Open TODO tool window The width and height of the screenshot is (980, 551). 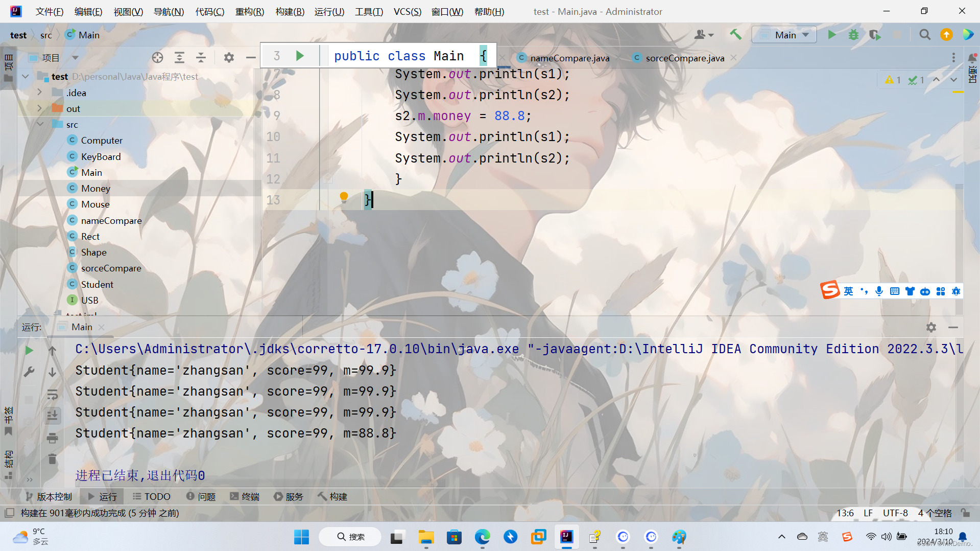tap(151, 497)
